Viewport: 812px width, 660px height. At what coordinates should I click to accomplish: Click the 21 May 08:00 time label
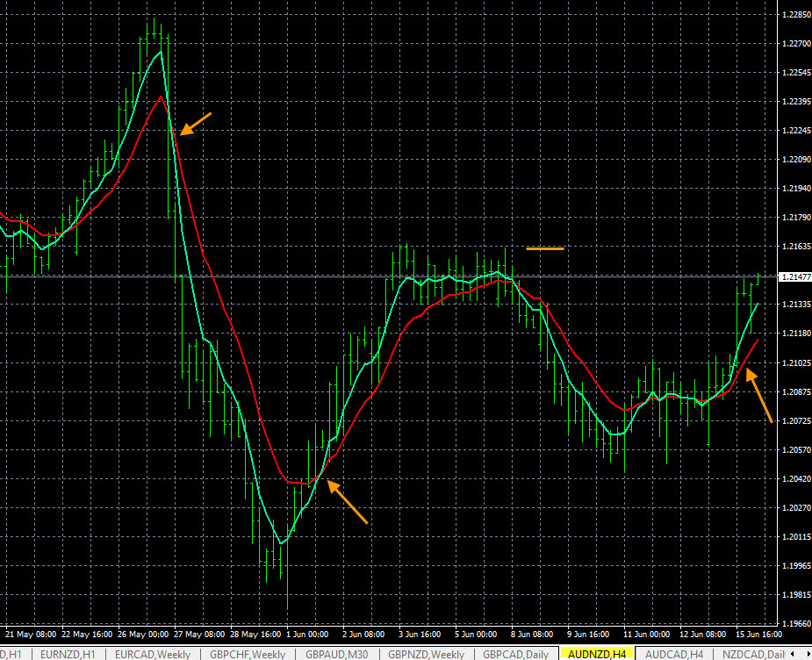pyautogui.click(x=31, y=635)
